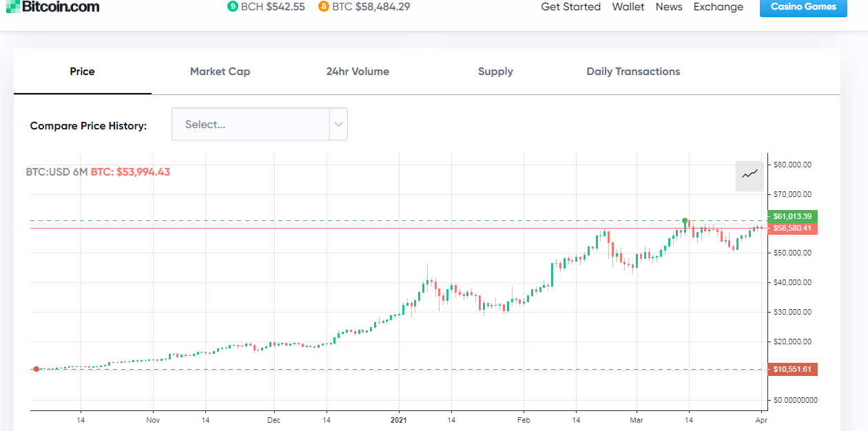Toggle the line chart view icon

coord(750,175)
